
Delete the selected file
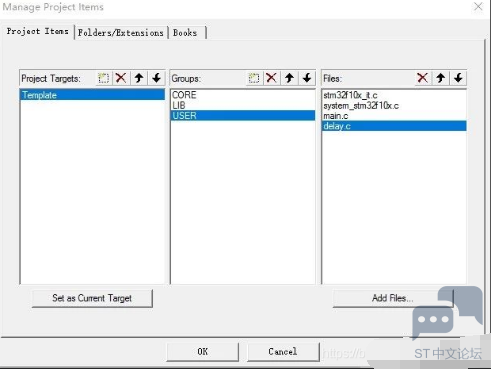pyautogui.click(x=423, y=78)
